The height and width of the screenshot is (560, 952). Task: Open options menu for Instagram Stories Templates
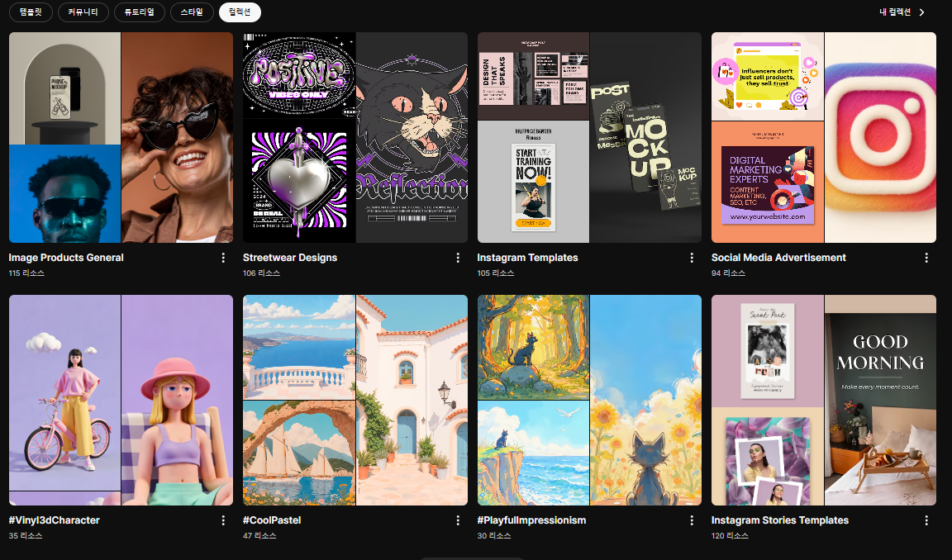pos(926,520)
